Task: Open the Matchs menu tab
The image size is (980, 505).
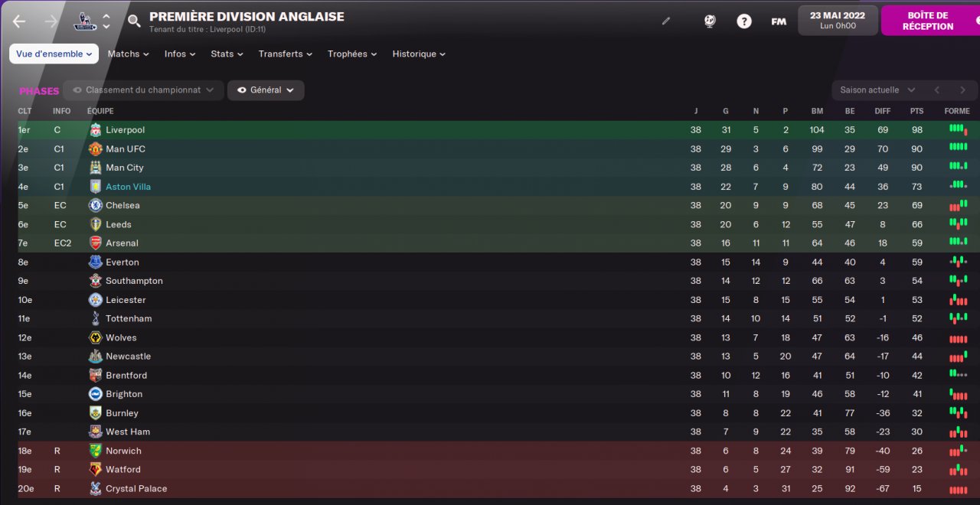Action: click(129, 54)
